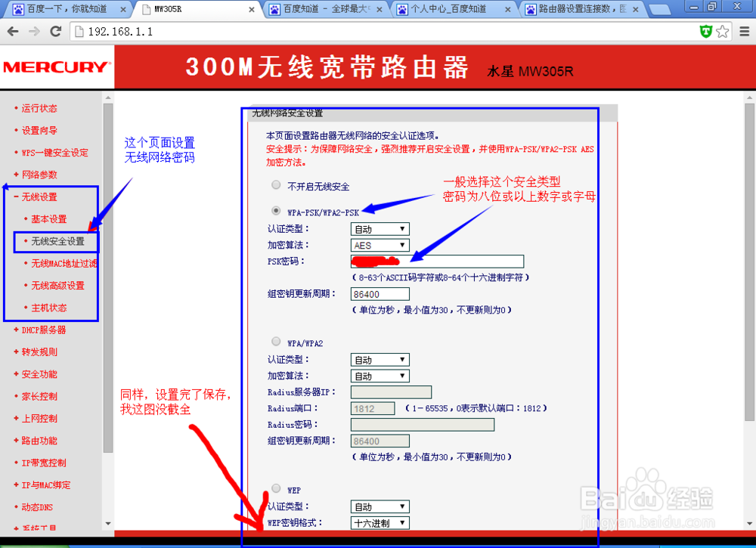Open 无线MAC地址过滤 in sidebar
The width and height of the screenshot is (756, 548).
point(64,264)
